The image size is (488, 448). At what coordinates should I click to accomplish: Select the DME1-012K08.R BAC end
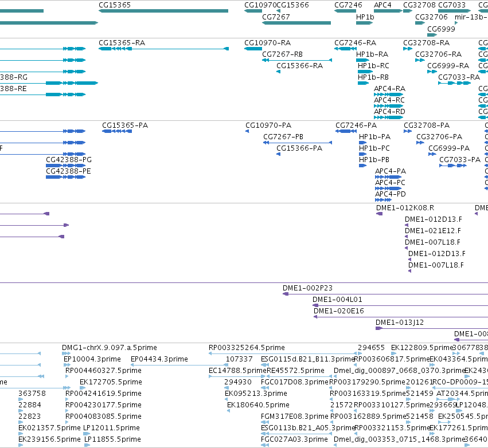tap(380, 214)
